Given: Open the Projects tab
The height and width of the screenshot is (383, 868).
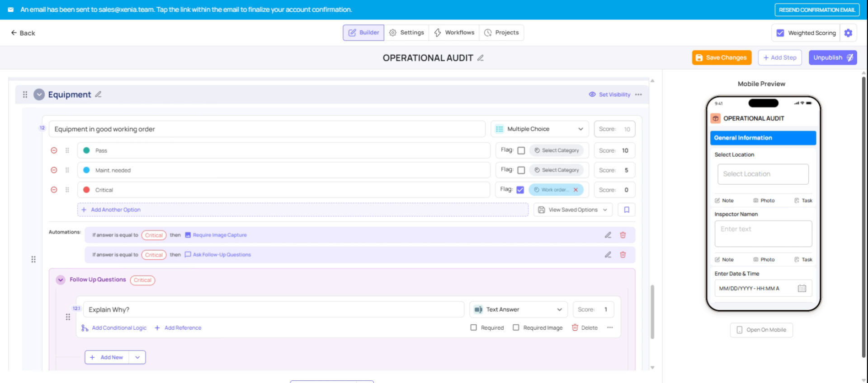Looking at the screenshot, I should pos(501,33).
